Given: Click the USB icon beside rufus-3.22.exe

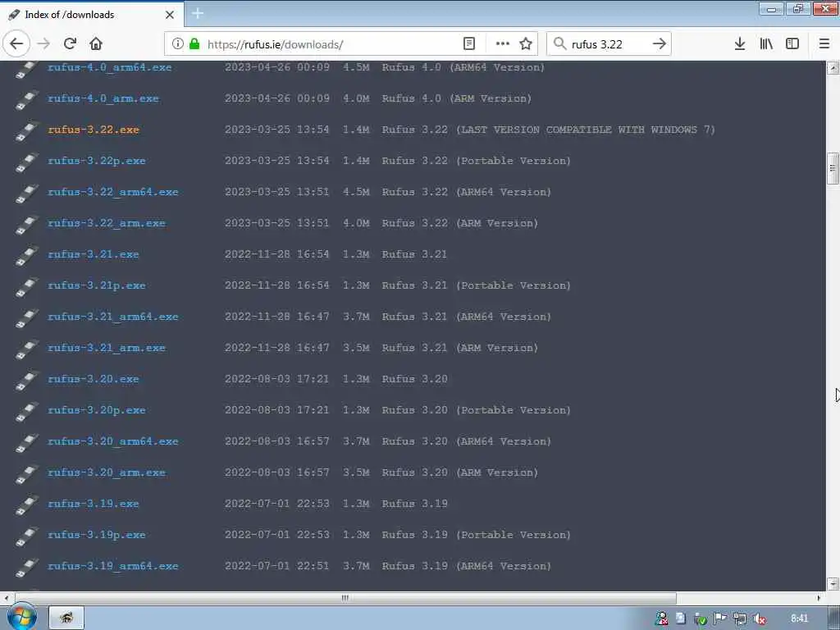Looking at the screenshot, I should (x=27, y=130).
